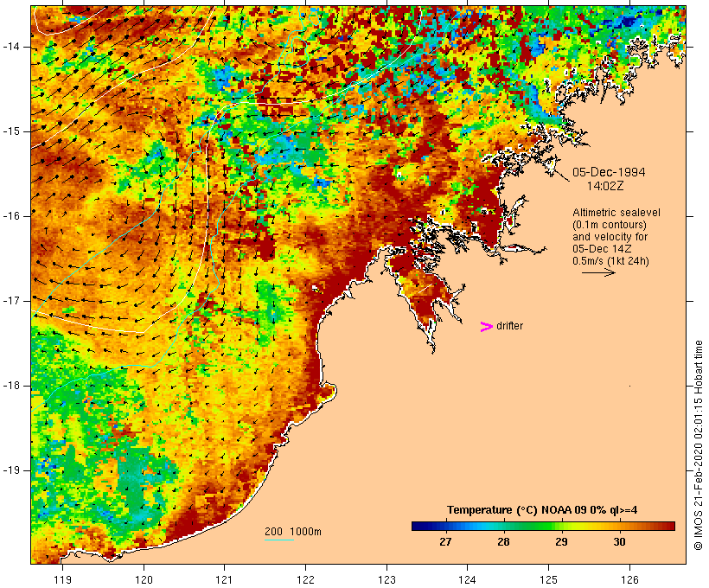Click the longitude label '120'
Image resolution: width=709 pixels, height=588 pixels.
pos(144,579)
